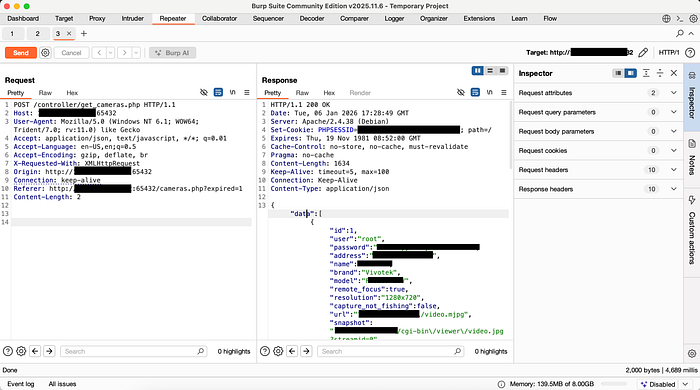Switch Inspector to column layout

(630, 73)
